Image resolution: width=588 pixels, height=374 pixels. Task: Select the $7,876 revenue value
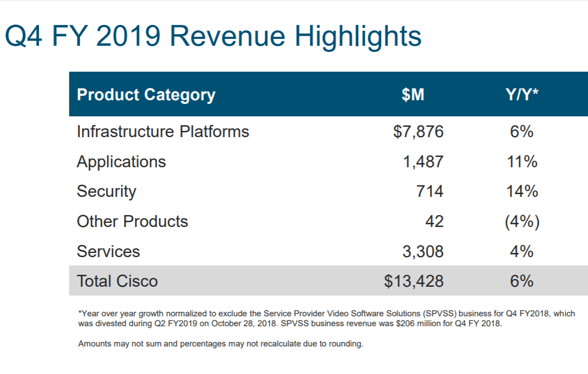418,132
